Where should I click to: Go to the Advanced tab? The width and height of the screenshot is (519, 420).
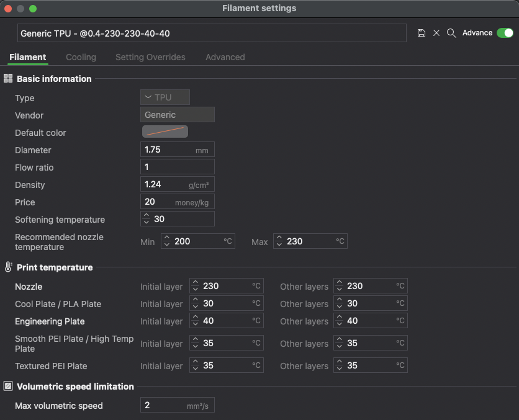click(x=225, y=57)
